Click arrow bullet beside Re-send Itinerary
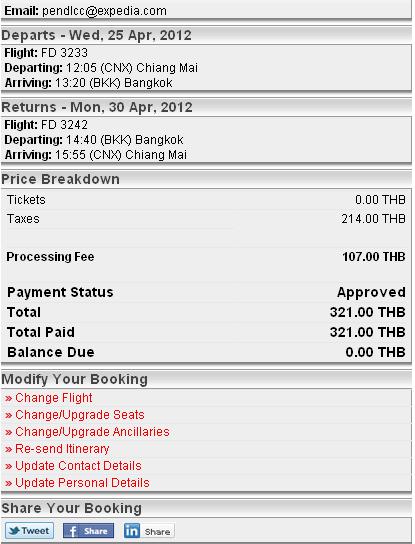The width and height of the screenshot is (415, 544). pyautogui.click(x=9, y=450)
